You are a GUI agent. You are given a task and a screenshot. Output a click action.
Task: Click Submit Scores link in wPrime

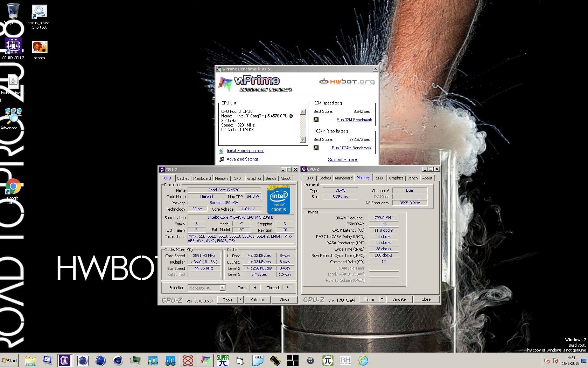tap(343, 159)
